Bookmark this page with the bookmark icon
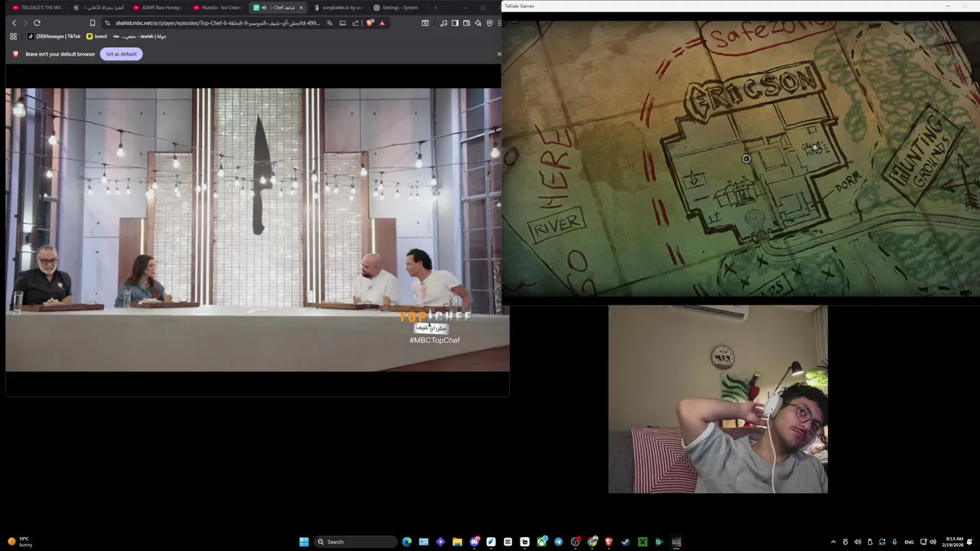Screen dimensions: 980x551 click(x=93, y=23)
